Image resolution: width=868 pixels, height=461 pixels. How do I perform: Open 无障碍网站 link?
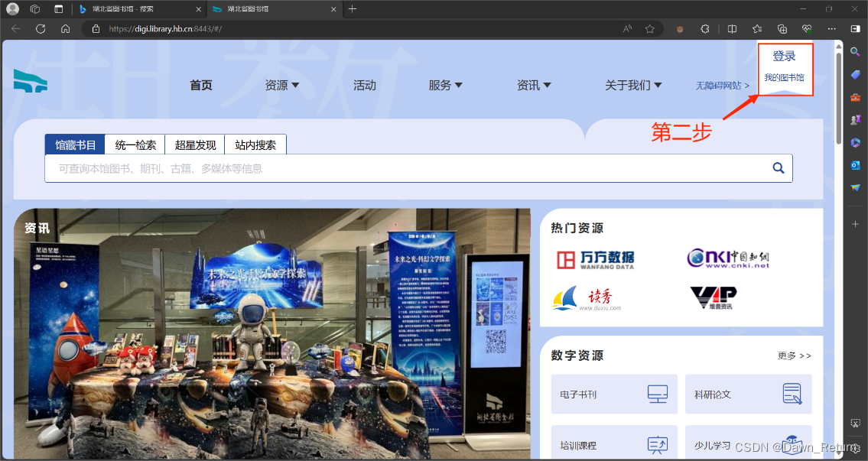click(x=723, y=86)
